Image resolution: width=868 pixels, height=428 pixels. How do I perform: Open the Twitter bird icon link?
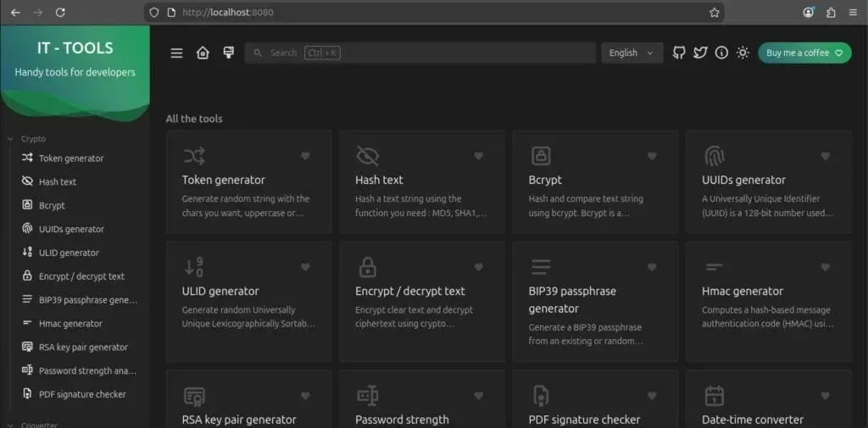700,53
